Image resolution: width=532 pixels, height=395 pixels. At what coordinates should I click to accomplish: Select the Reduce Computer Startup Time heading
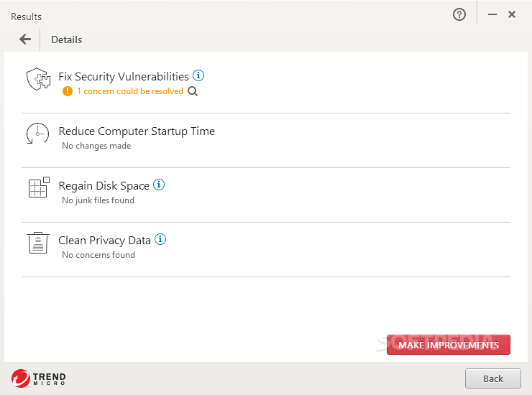137,131
